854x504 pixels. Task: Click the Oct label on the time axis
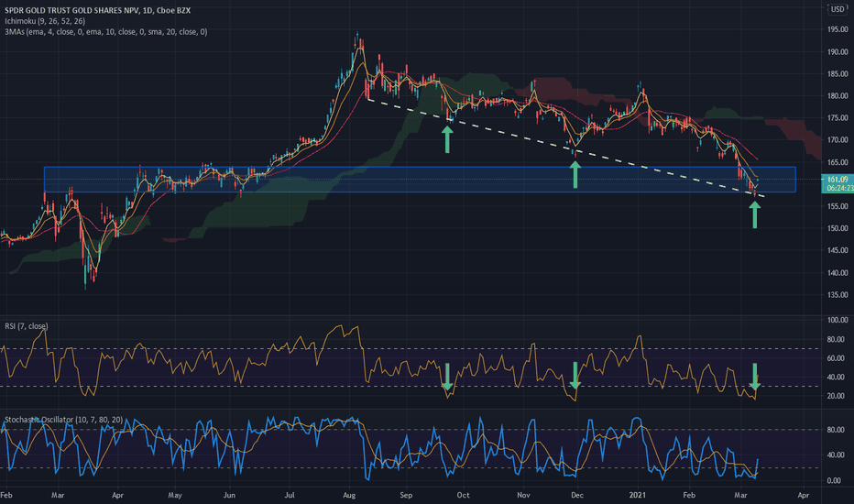point(463,495)
